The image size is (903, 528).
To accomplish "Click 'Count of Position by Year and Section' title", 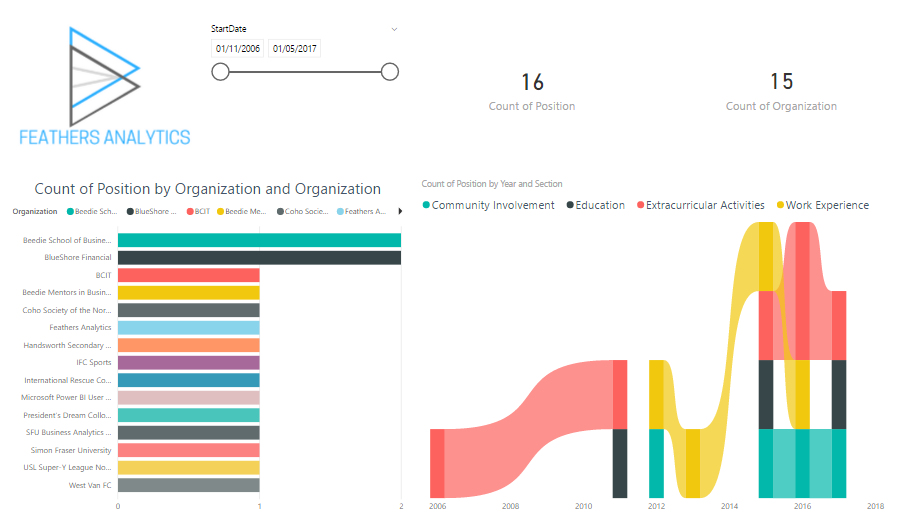I will click(x=492, y=184).
